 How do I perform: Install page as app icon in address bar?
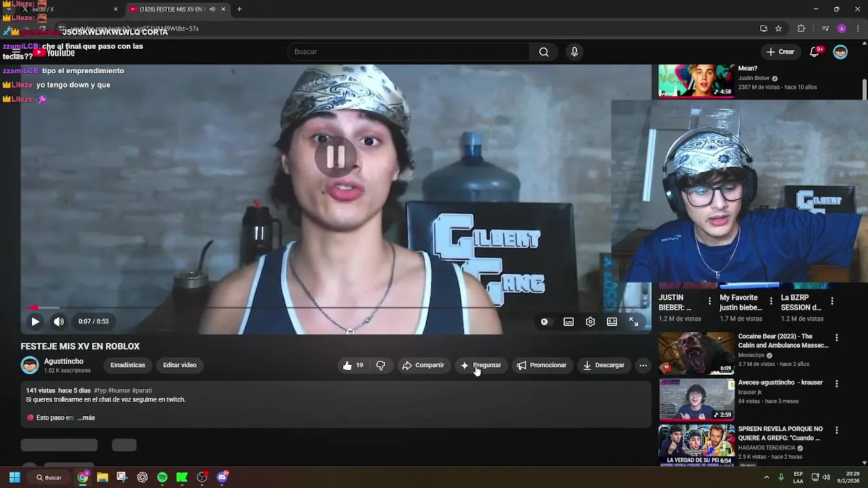764,28
